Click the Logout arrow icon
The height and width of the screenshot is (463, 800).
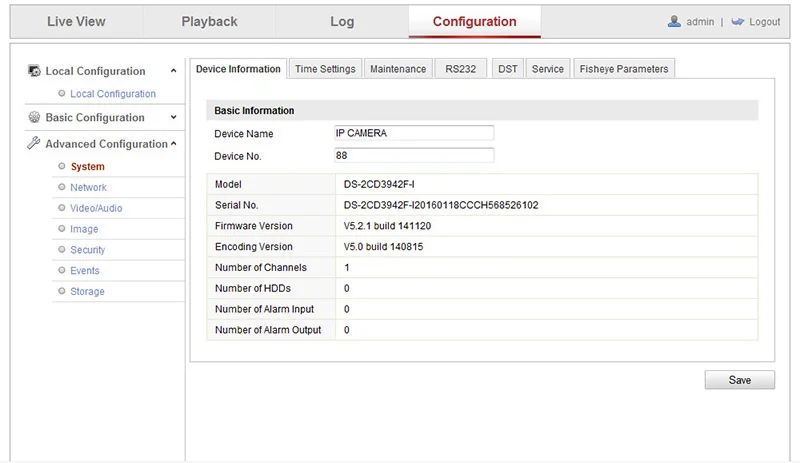(x=738, y=21)
